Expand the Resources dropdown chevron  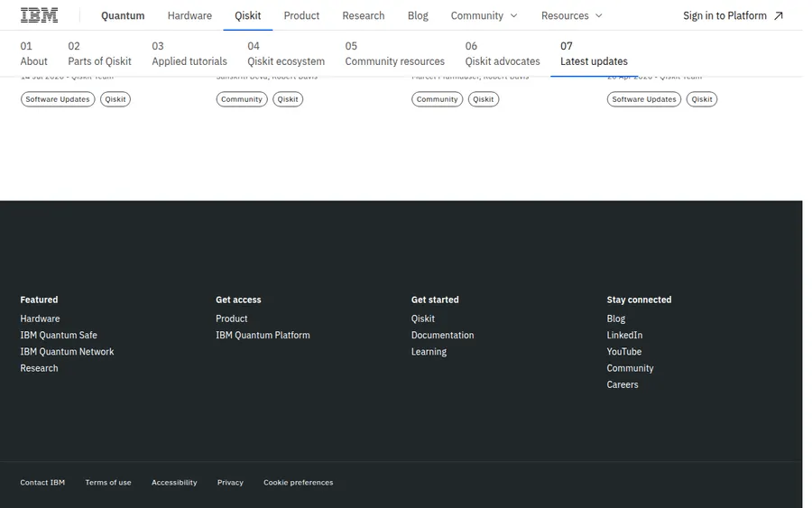point(599,16)
